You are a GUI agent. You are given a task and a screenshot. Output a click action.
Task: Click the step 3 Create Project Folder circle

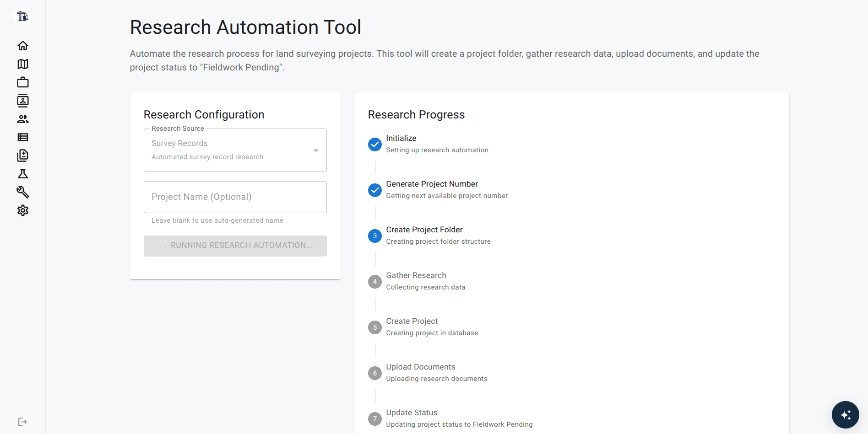click(x=375, y=236)
